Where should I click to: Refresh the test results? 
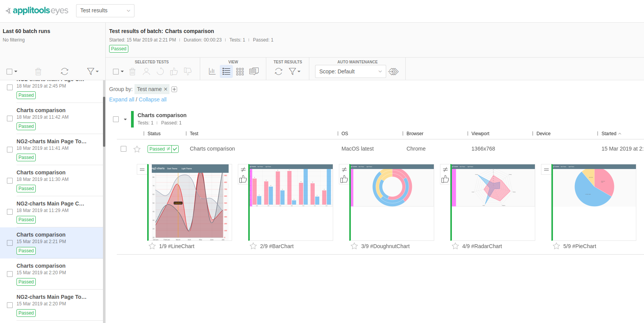click(x=279, y=71)
